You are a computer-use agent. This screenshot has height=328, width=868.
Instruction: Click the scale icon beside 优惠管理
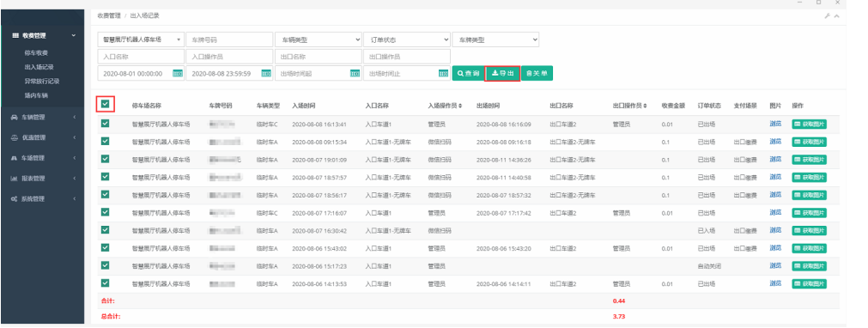click(x=14, y=137)
